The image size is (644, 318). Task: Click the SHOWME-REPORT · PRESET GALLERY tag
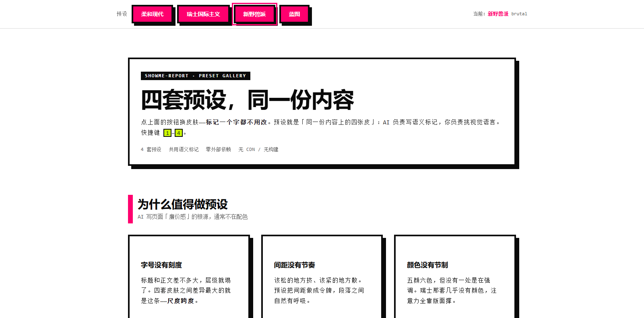coord(196,76)
